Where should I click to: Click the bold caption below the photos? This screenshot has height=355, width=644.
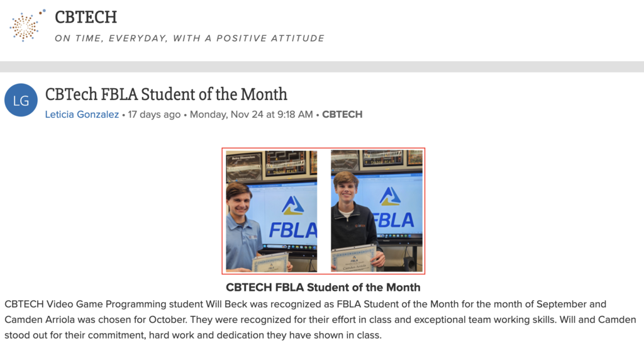pos(323,288)
